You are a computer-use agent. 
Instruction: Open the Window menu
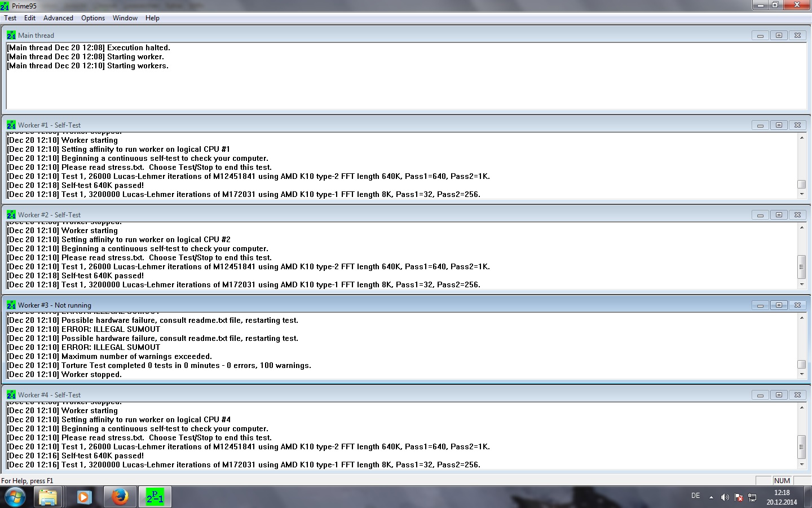point(125,18)
